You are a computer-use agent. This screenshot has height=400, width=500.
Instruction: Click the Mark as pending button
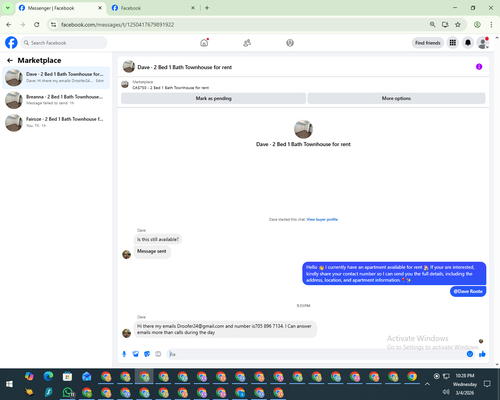[x=213, y=98]
